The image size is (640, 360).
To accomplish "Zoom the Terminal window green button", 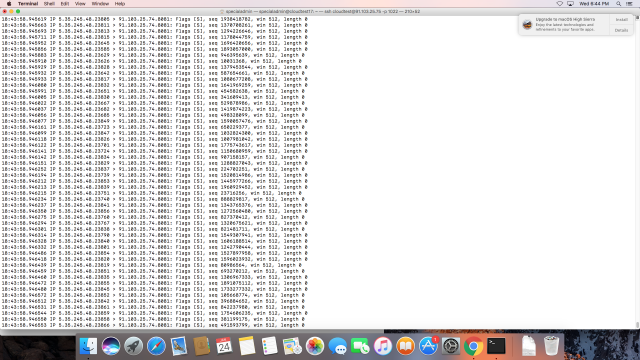I will 18,11.
